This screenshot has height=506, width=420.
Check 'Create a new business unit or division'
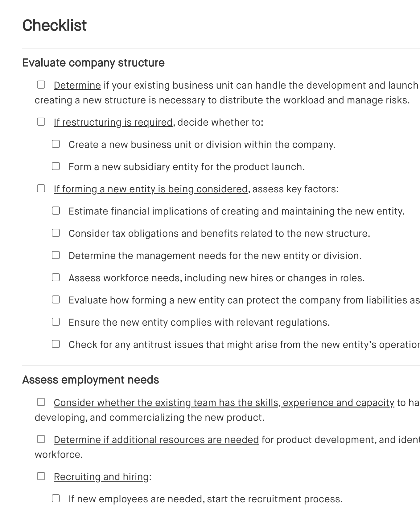tap(56, 144)
